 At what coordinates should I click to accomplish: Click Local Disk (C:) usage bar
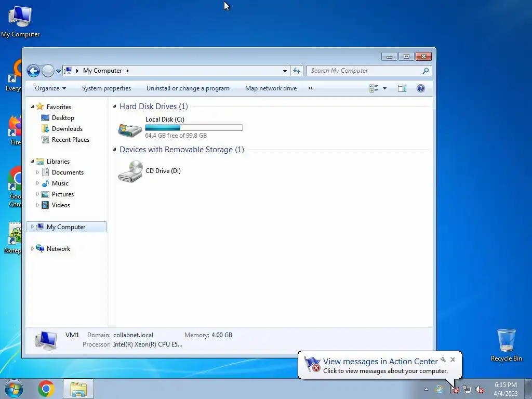[194, 128]
